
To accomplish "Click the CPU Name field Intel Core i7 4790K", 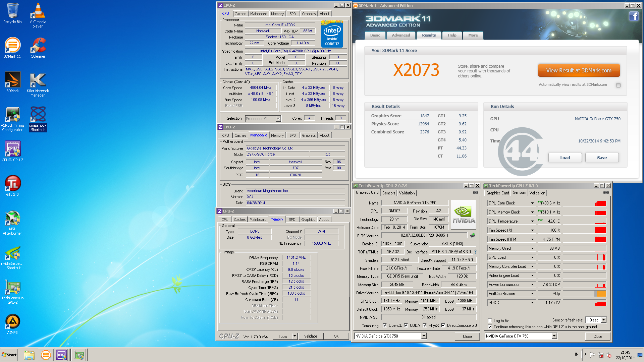I will (x=280, y=25).
